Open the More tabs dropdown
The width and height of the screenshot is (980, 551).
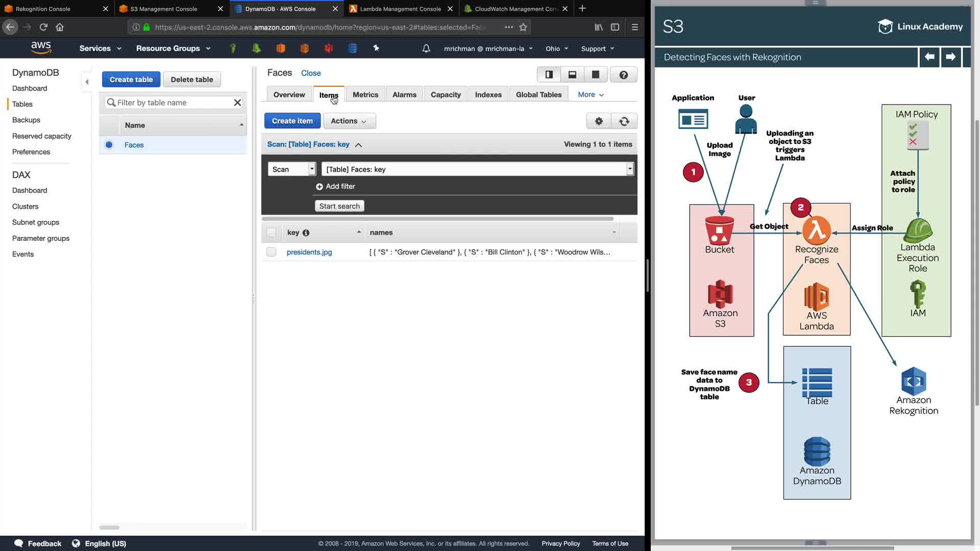591,94
